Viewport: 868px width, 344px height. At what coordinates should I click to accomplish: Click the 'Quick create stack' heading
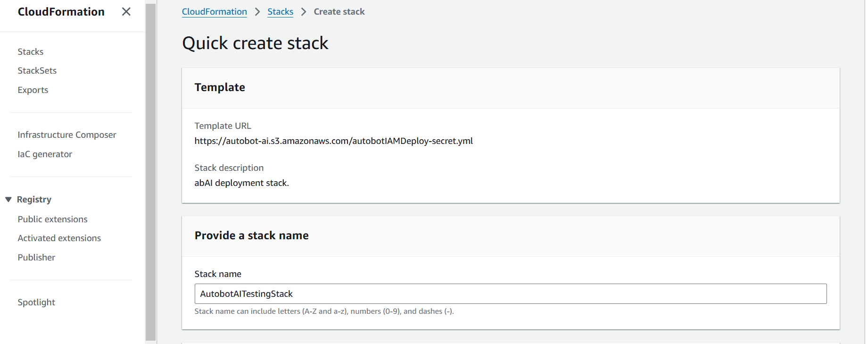[255, 43]
